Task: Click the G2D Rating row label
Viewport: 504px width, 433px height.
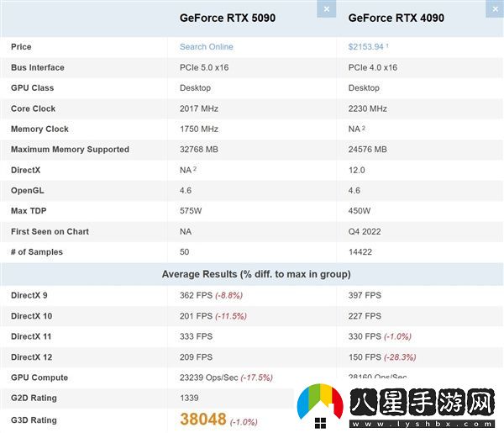Action: tap(34, 398)
